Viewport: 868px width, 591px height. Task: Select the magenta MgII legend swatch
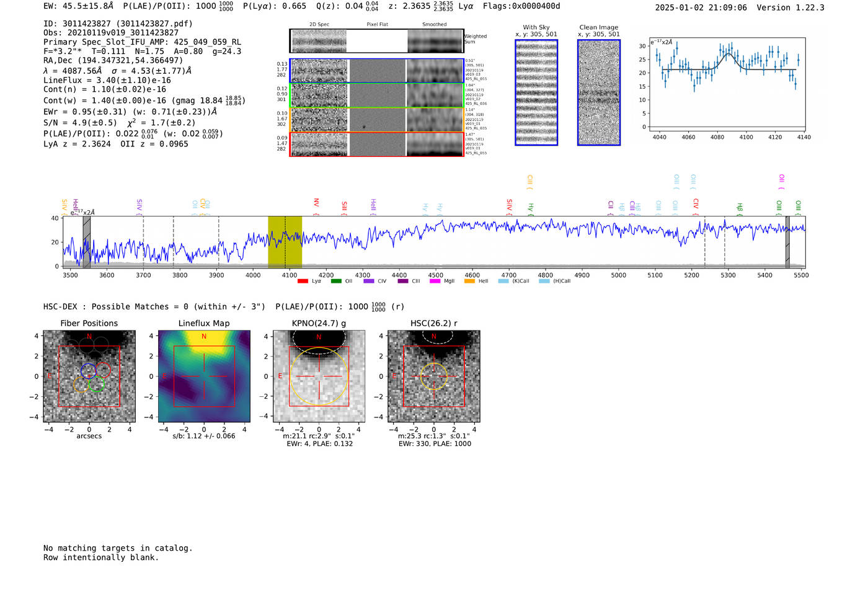[434, 281]
